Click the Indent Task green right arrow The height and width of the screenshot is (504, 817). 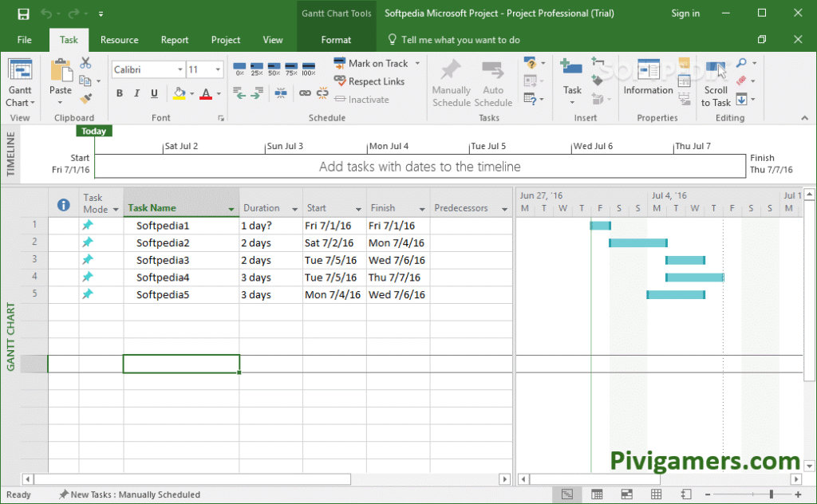[x=255, y=93]
